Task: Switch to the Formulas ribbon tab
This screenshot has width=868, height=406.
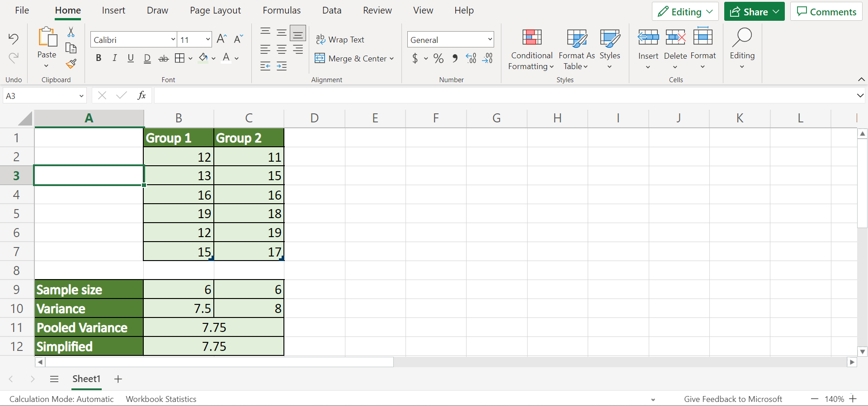Action: (282, 10)
